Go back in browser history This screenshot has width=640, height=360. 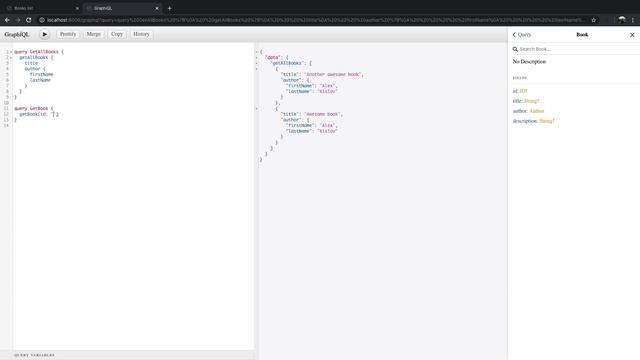pyautogui.click(x=7, y=20)
